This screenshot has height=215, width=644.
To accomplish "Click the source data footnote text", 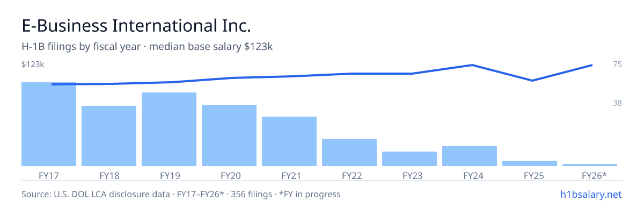I will [181, 194].
